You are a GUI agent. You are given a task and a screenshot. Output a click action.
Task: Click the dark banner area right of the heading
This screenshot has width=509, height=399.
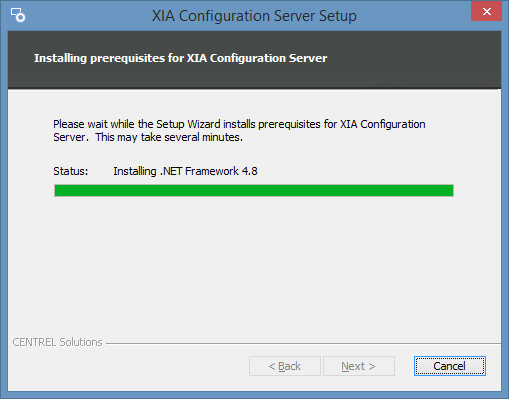tap(413, 59)
